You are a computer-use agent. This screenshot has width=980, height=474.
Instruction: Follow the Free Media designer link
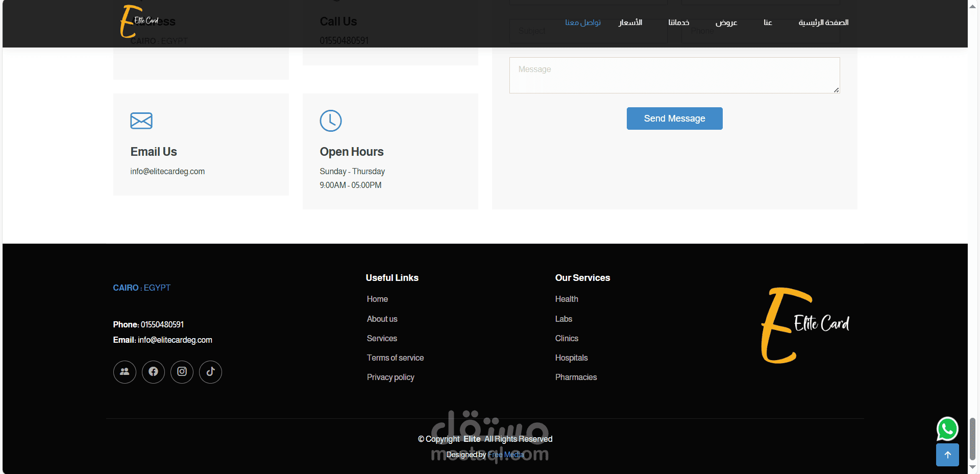pyautogui.click(x=506, y=455)
